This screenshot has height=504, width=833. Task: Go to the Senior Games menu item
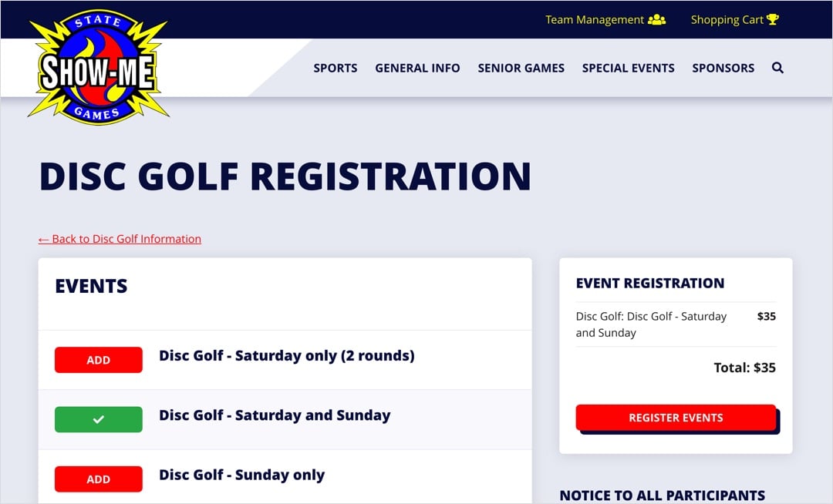[521, 68]
